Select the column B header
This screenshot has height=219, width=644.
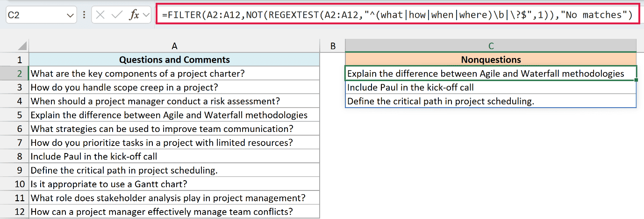pos(333,46)
